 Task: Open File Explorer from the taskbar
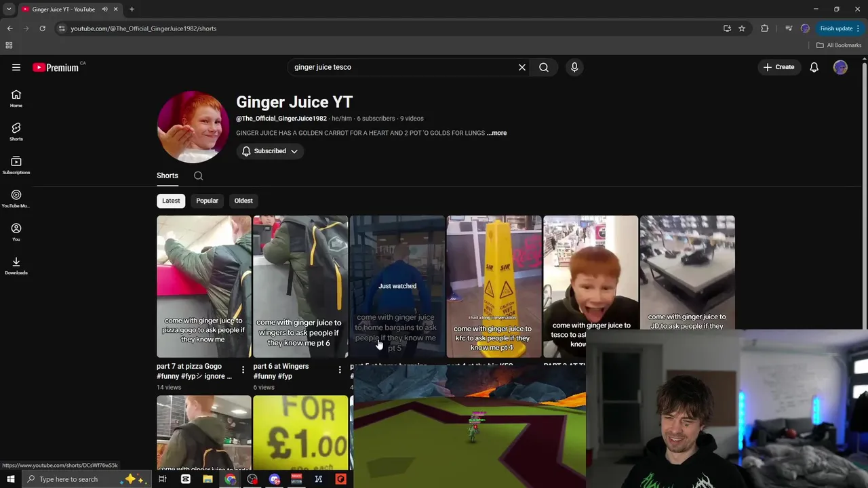pos(208,479)
